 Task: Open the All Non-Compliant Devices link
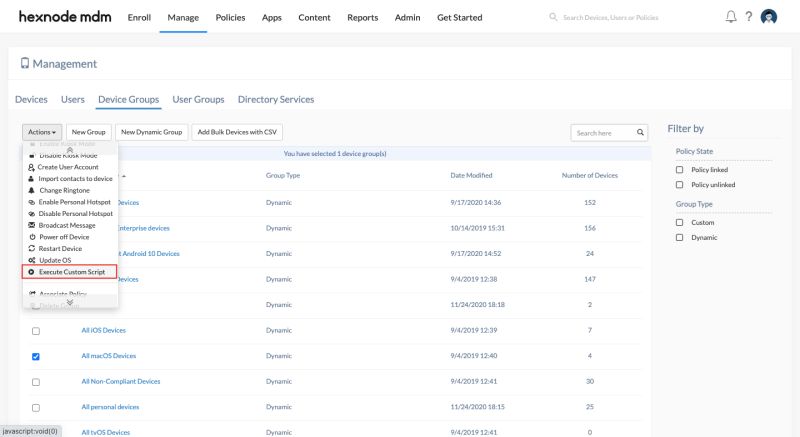tap(121, 381)
